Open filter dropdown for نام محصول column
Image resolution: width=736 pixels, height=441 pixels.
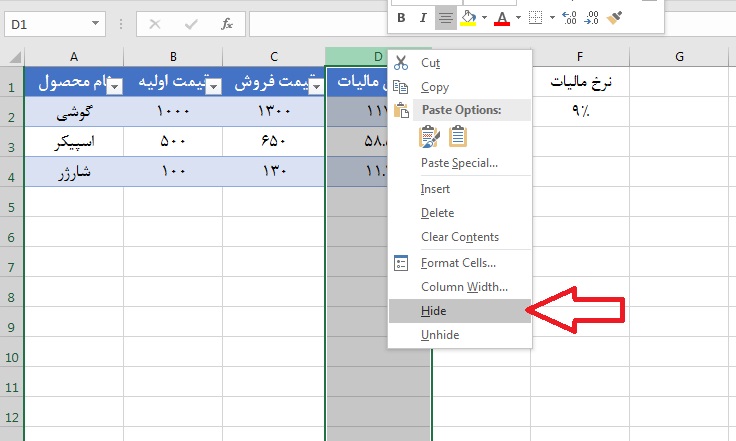click(x=115, y=86)
